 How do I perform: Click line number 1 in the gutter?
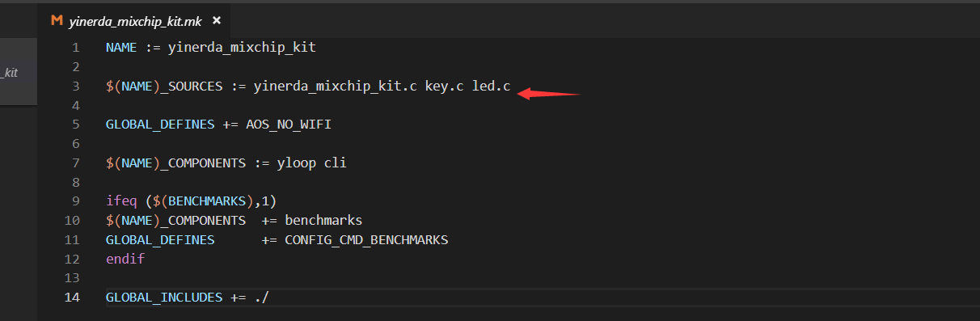tap(75, 47)
